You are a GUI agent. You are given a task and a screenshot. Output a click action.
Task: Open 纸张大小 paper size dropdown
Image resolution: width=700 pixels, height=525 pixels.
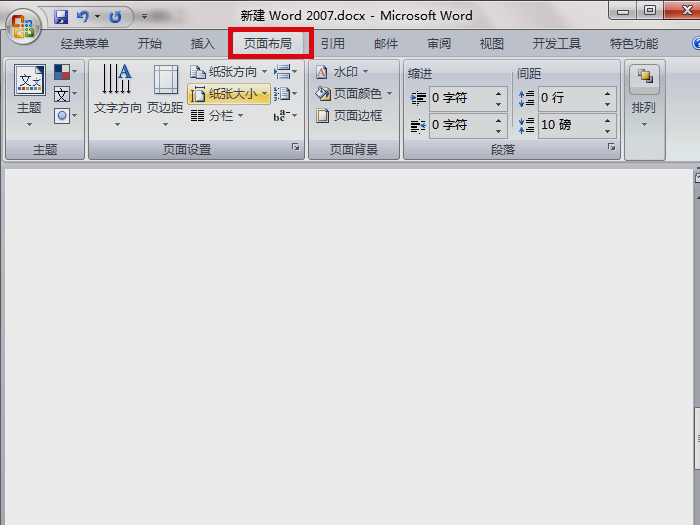coord(229,94)
